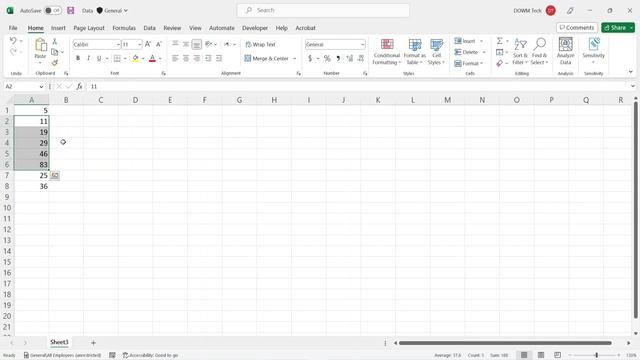Click the AutoSum sigma icon
This screenshot has height=360, width=640.
(500, 41)
